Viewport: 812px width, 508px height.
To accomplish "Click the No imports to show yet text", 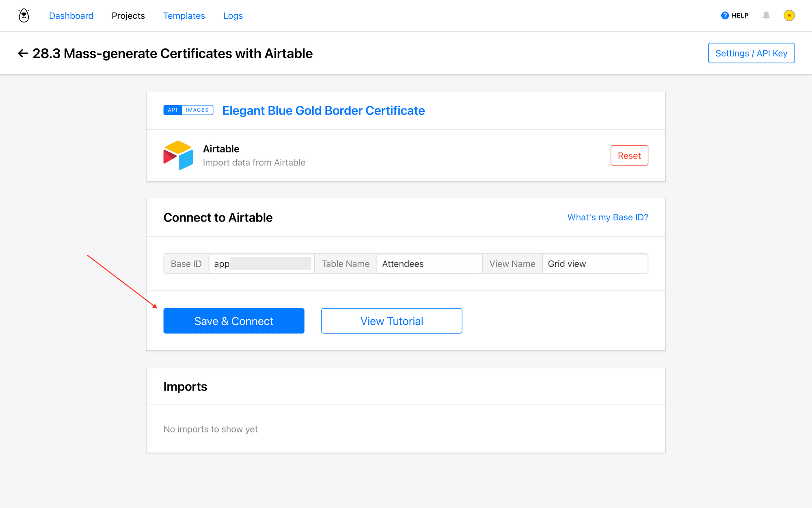I will coord(211,429).
